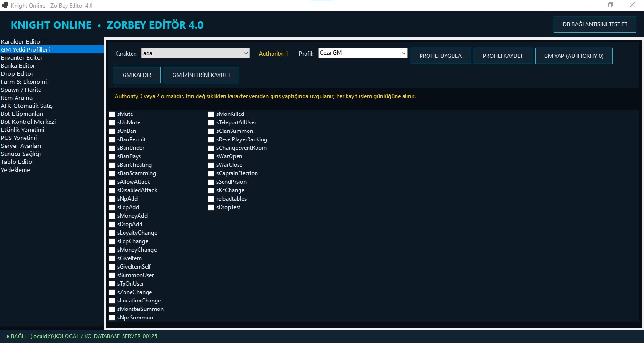Switch to Drop Editör

point(52,73)
